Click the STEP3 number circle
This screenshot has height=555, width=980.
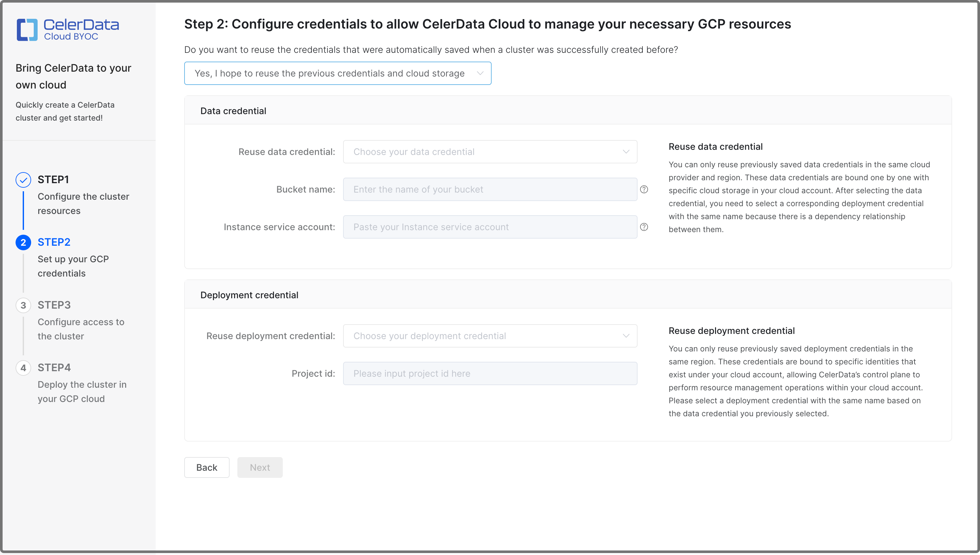(x=23, y=305)
